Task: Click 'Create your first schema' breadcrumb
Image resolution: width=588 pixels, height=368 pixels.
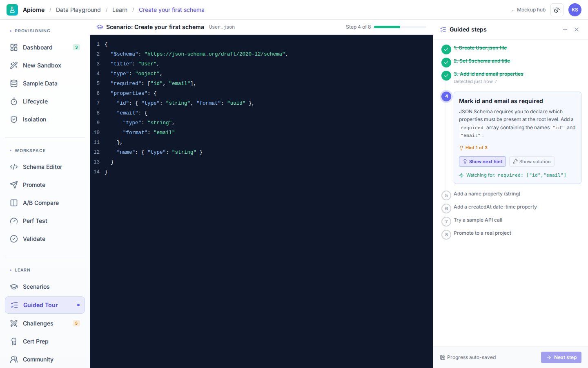Action: pos(171,10)
